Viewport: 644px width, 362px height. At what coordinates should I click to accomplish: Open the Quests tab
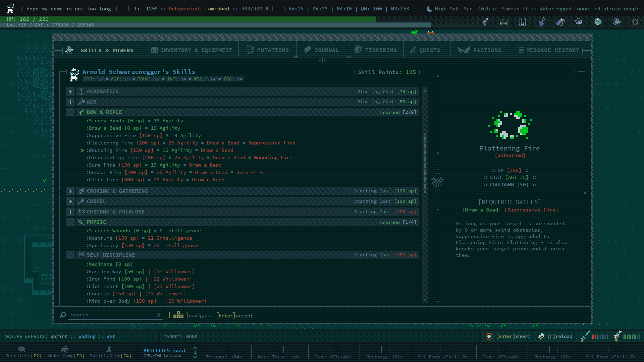[x=427, y=50]
